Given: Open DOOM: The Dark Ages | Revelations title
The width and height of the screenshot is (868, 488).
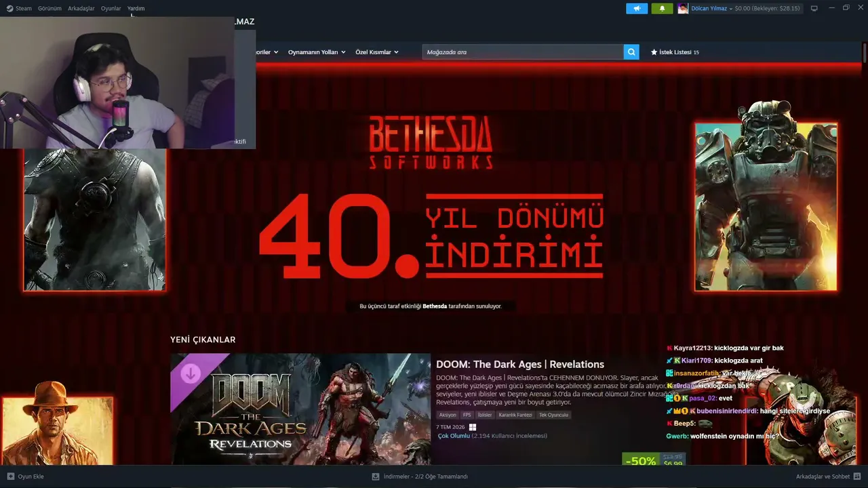Looking at the screenshot, I should pyautogui.click(x=520, y=365).
